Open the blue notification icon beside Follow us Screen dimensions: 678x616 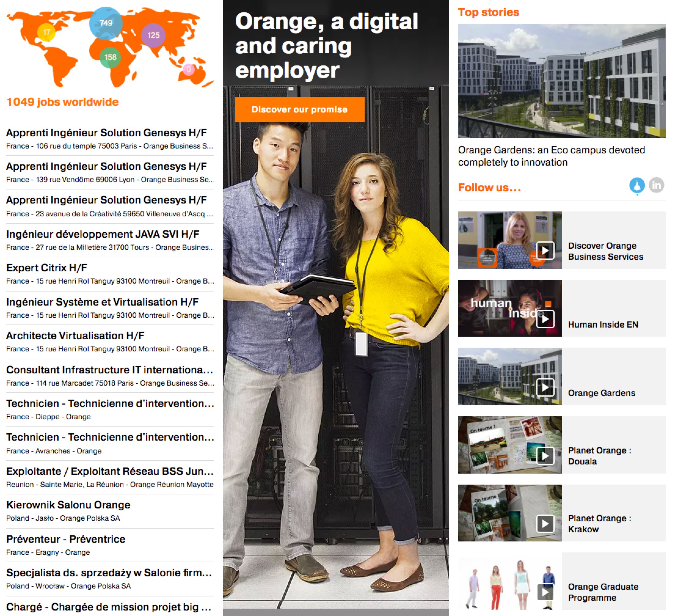coord(637,186)
